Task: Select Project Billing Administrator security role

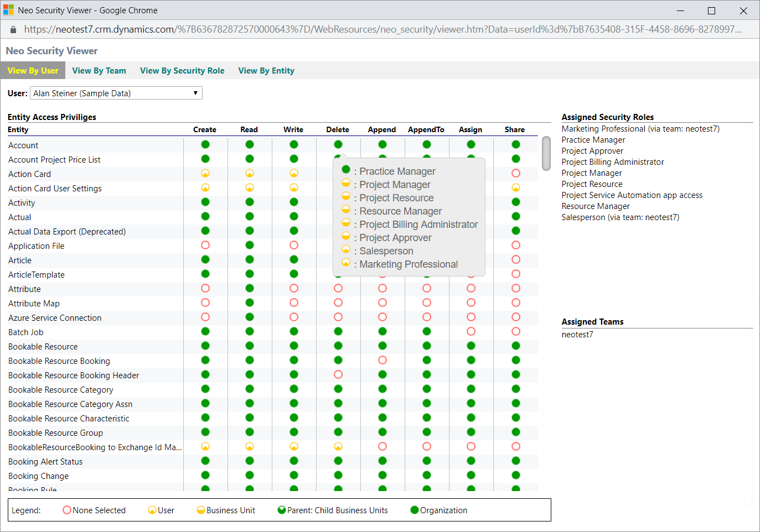Action: coord(613,162)
